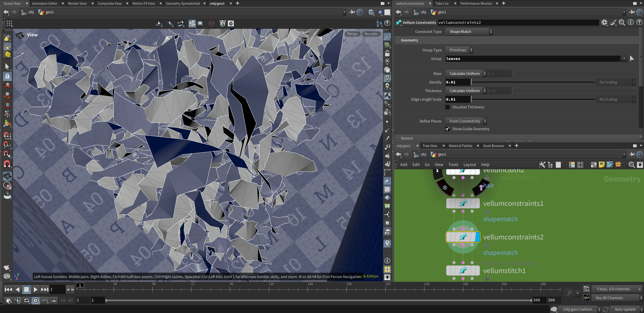This screenshot has height=313, width=644.
Task: Toggle real-time playback clock icon
Action: tap(35, 300)
